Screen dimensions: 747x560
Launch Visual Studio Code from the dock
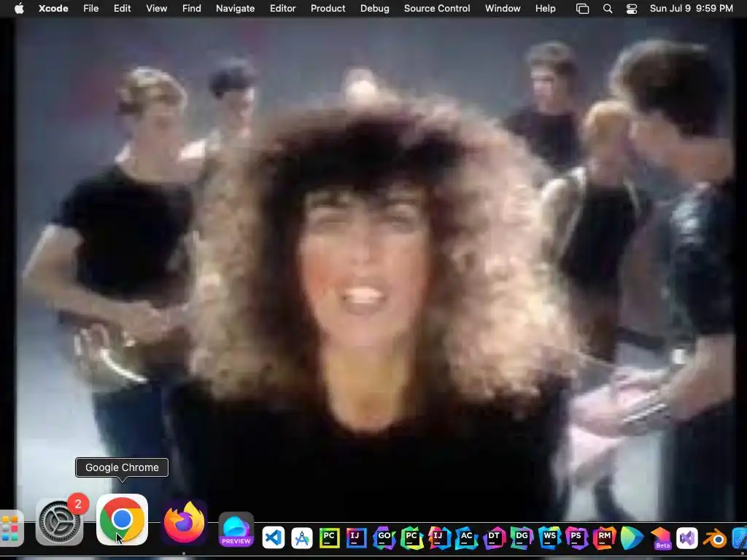(x=273, y=537)
